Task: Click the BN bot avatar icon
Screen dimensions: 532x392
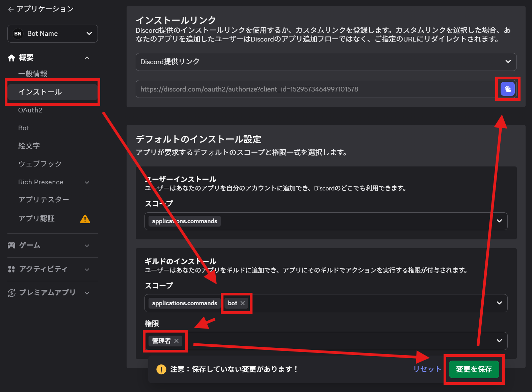Action: click(x=18, y=33)
